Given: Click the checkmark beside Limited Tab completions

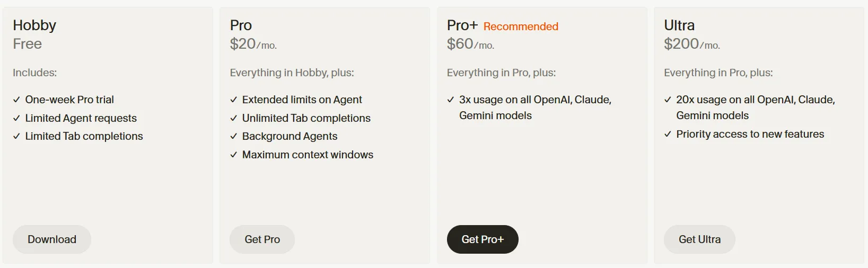Looking at the screenshot, I should click(16, 136).
